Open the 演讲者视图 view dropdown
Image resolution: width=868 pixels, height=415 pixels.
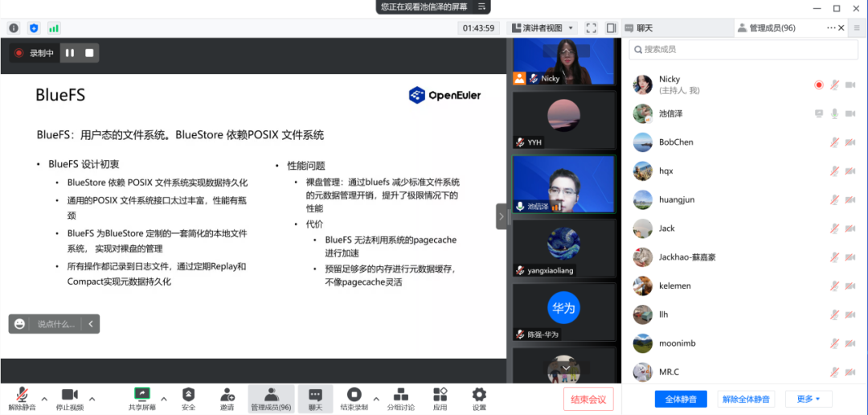point(542,28)
